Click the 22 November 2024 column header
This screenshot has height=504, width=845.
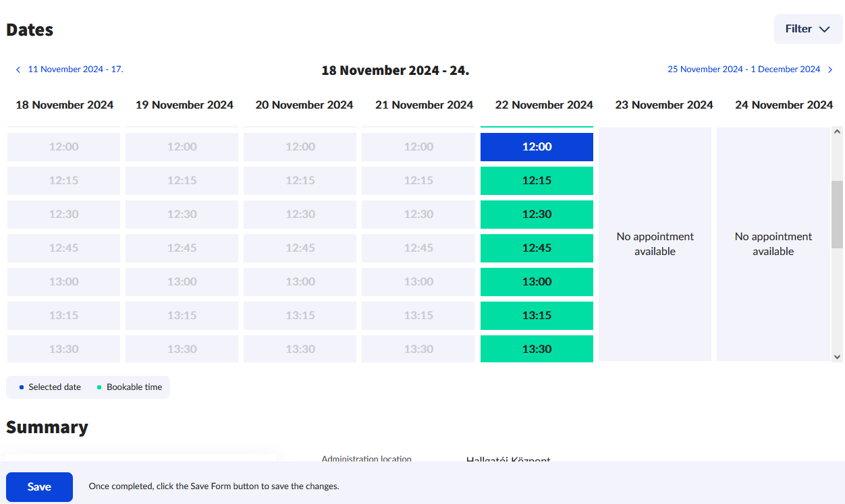coord(544,105)
